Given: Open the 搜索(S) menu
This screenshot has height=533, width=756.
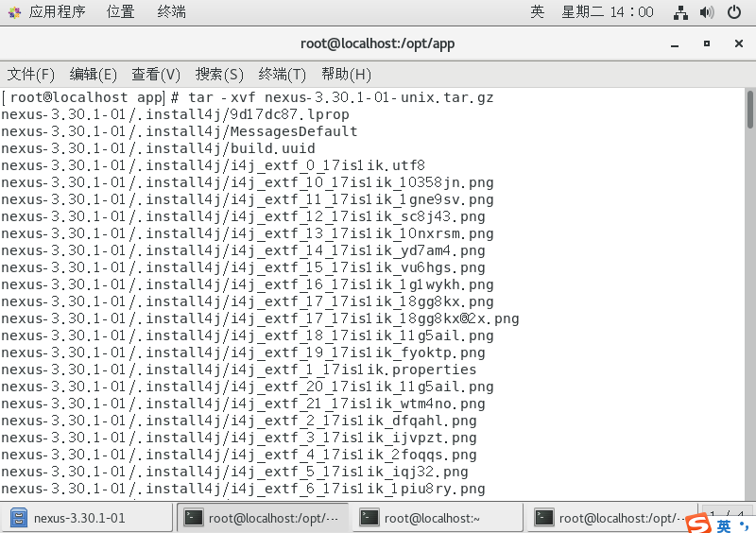Looking at the screenshot, I should coord(219,75).
